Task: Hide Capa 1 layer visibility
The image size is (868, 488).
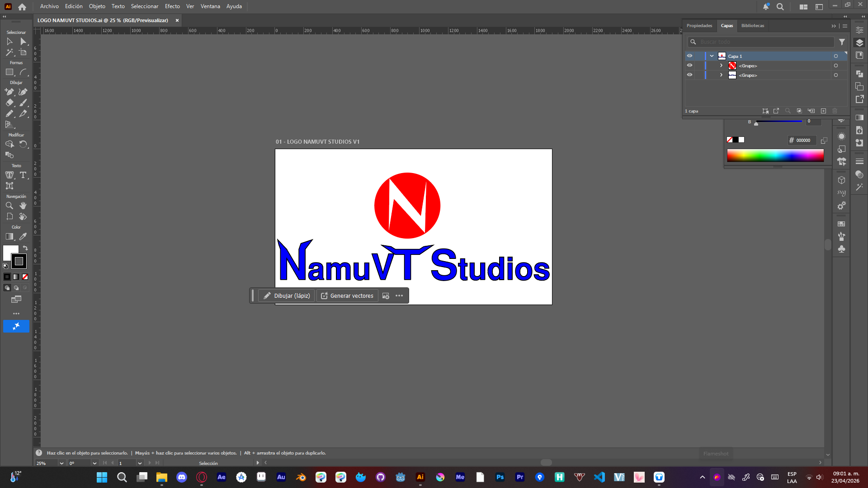Action: (689, 56)
